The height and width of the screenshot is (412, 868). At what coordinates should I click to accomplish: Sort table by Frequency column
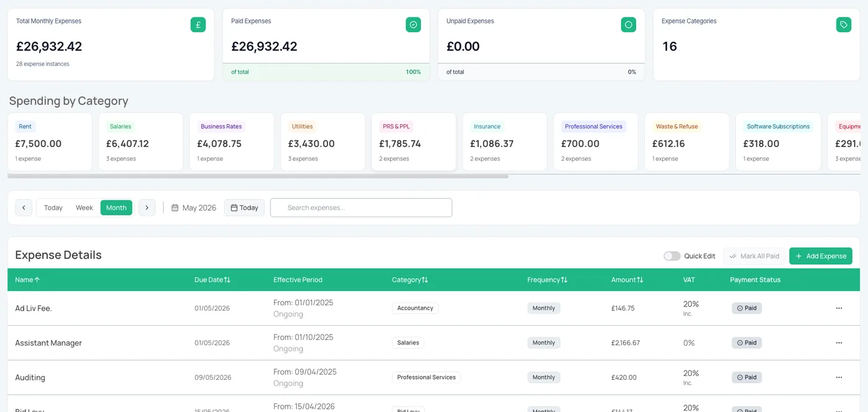click(x=547, y=280)
